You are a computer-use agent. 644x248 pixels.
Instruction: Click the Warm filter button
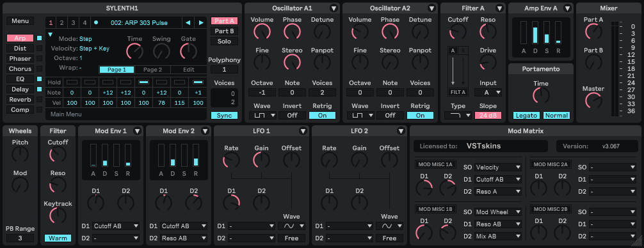58,238
